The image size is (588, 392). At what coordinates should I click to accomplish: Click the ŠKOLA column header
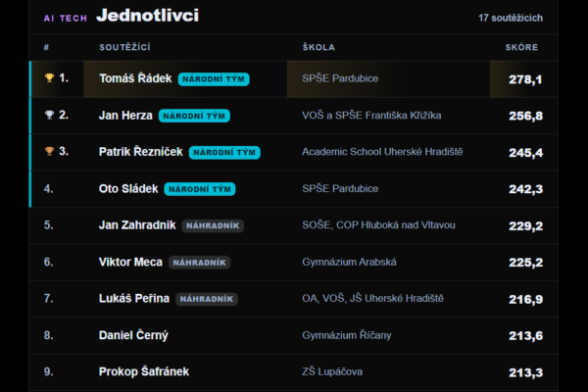click(318, 47)
